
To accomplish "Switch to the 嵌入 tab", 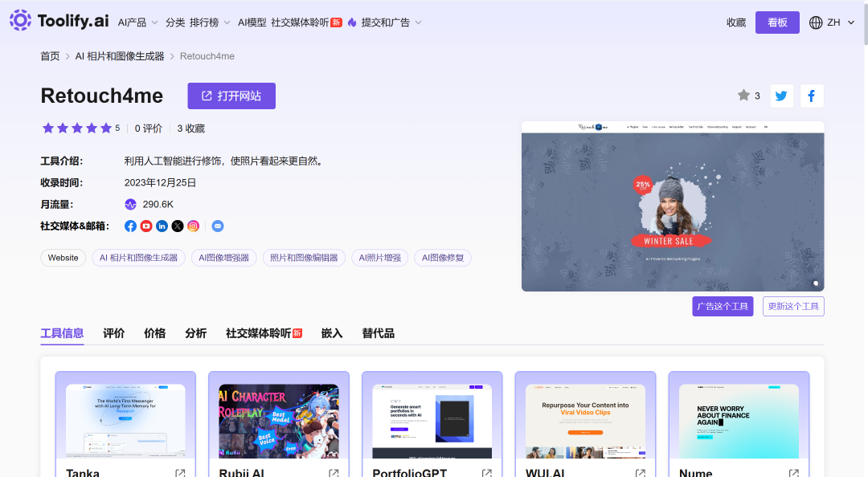I will [x=332, y=333].
